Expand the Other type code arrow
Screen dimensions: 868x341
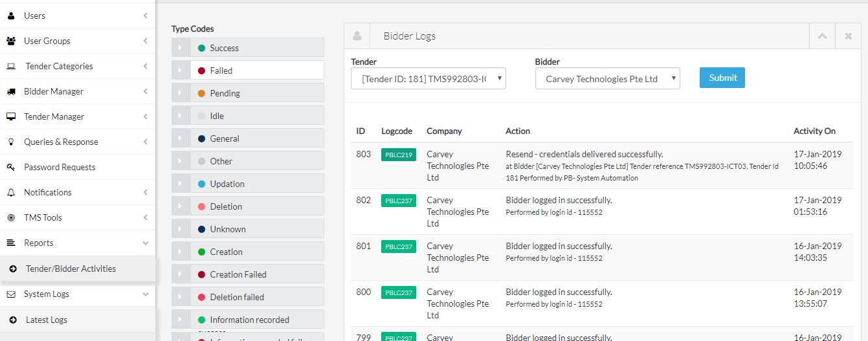click(x=181, y=161)
